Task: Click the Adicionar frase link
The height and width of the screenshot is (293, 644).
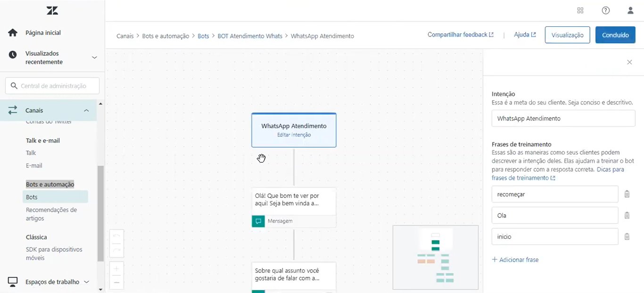Action: pos(515,260)
